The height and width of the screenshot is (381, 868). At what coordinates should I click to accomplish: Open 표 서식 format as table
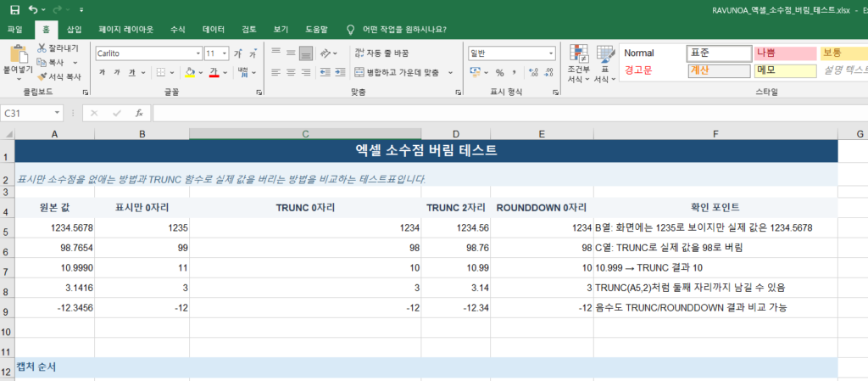click(x=605, y=64)
